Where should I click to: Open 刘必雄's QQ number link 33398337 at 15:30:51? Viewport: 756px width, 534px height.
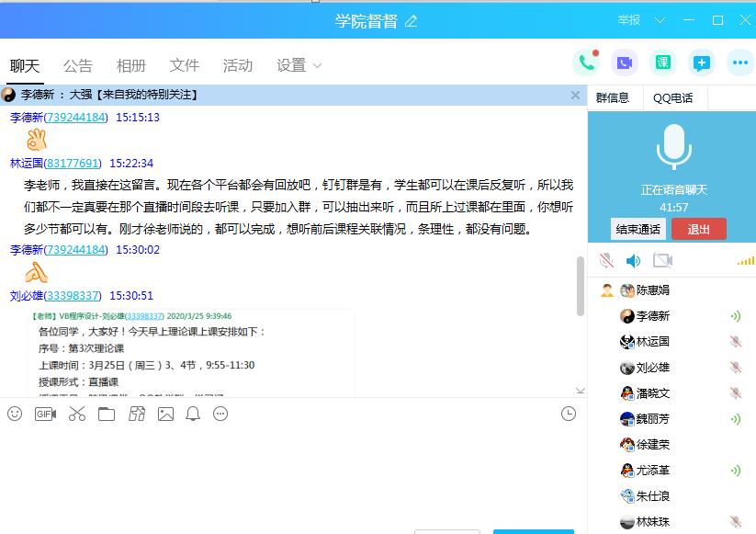tap(73, 296)
